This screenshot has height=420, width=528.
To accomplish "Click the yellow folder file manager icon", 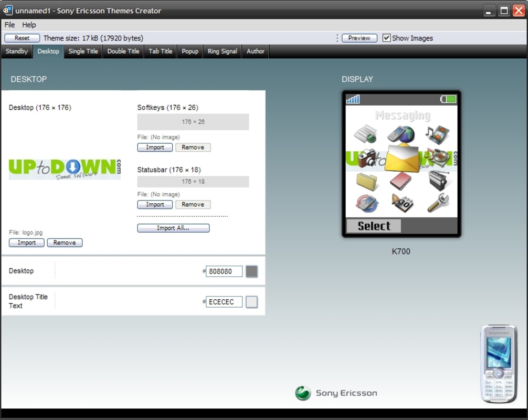I will (367, 182).
